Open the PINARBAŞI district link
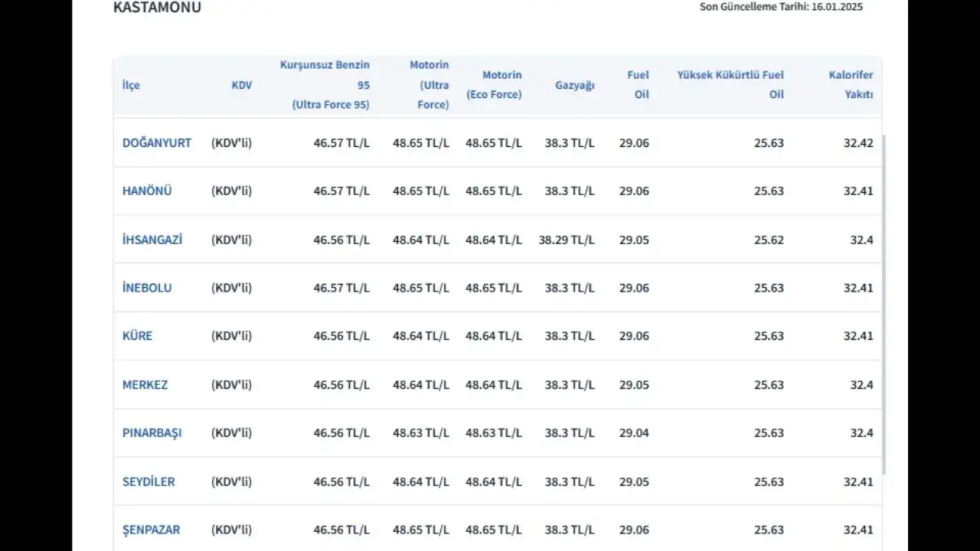 [x=152, y=433]
